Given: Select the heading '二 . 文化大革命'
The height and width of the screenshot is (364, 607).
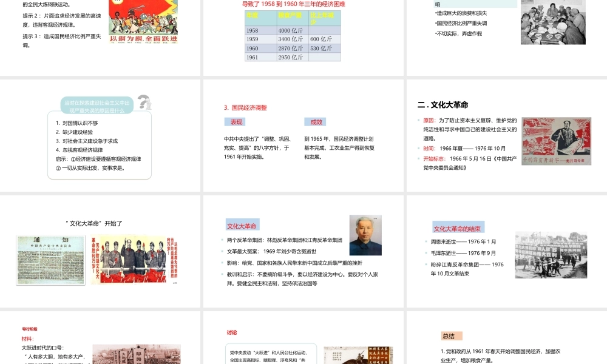Looking at the screenshot, I should (443, 105).
